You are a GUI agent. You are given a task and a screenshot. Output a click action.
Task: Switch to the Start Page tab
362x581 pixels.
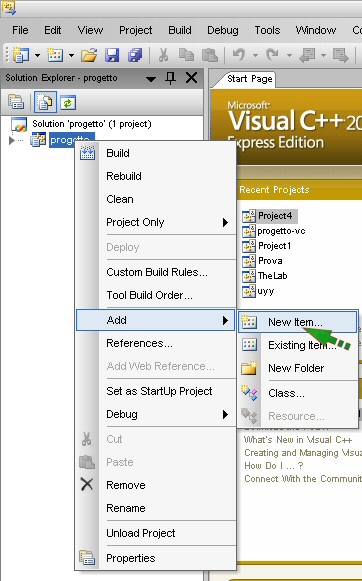(249, 79)
